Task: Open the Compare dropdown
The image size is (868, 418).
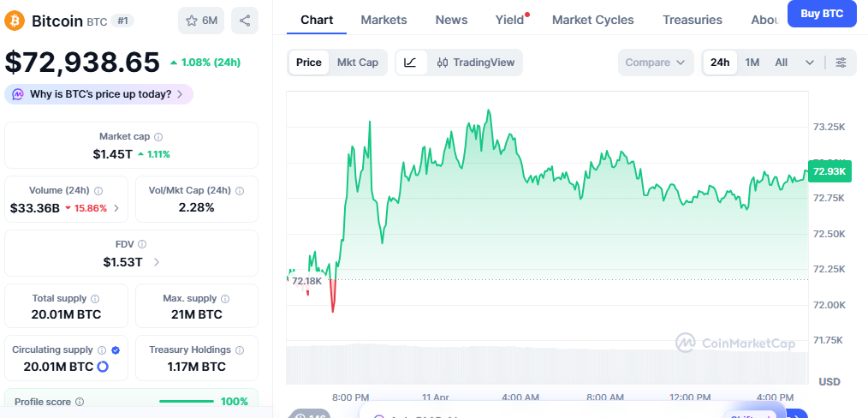Action: click(x=656, y=63)
